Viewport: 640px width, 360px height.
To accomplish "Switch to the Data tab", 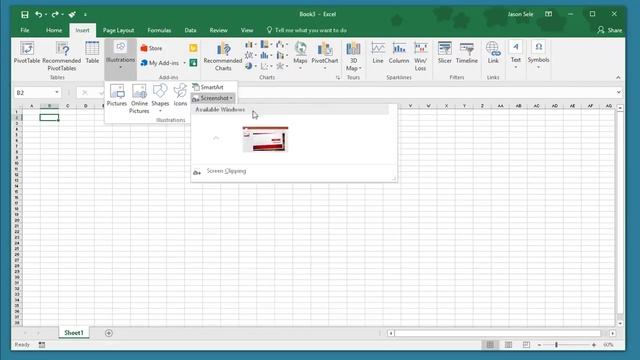I will pos(190,30).
